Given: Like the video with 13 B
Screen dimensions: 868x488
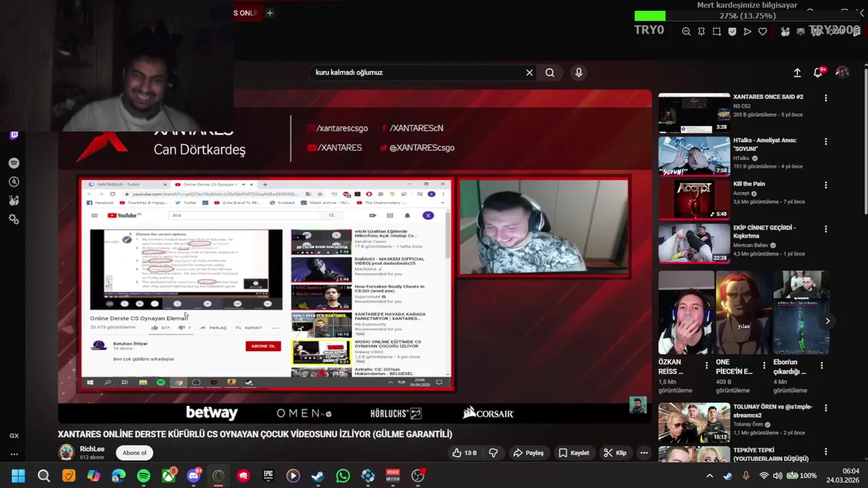Looking at the screenshot, I should 466,453.
